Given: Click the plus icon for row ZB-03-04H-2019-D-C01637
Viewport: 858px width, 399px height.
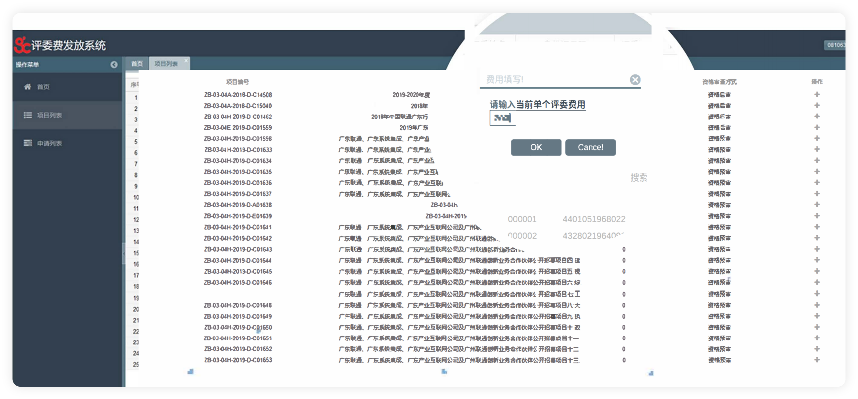Looking at the screenshot, I should [817, 194].
